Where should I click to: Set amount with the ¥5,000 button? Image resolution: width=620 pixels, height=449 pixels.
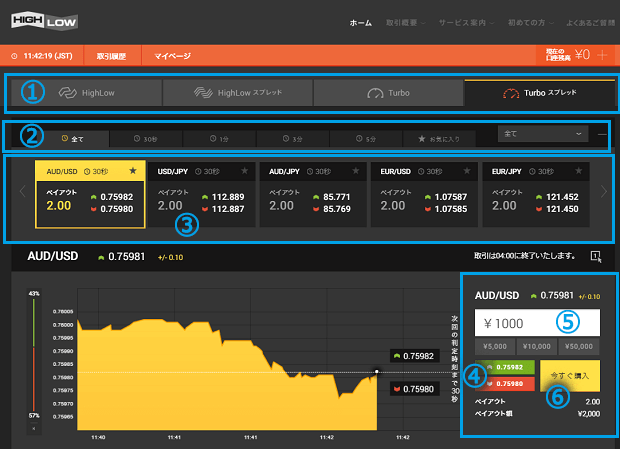pos(495,347)
